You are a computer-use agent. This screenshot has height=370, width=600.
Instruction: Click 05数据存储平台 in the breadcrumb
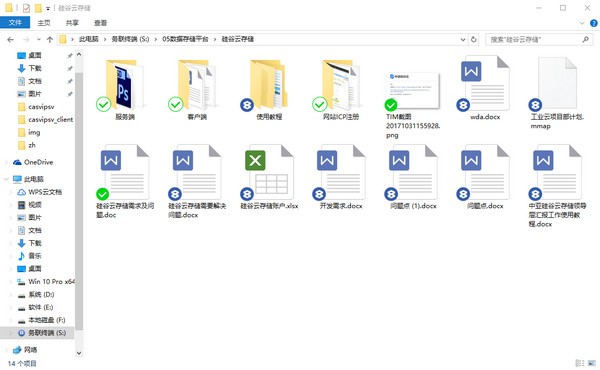(185, 39)
